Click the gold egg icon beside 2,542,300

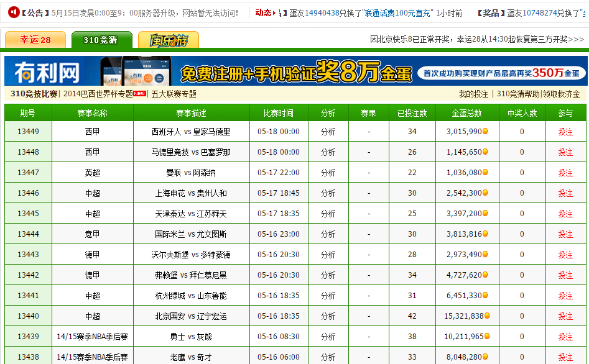pyautogui.click(x=485, y=193)
